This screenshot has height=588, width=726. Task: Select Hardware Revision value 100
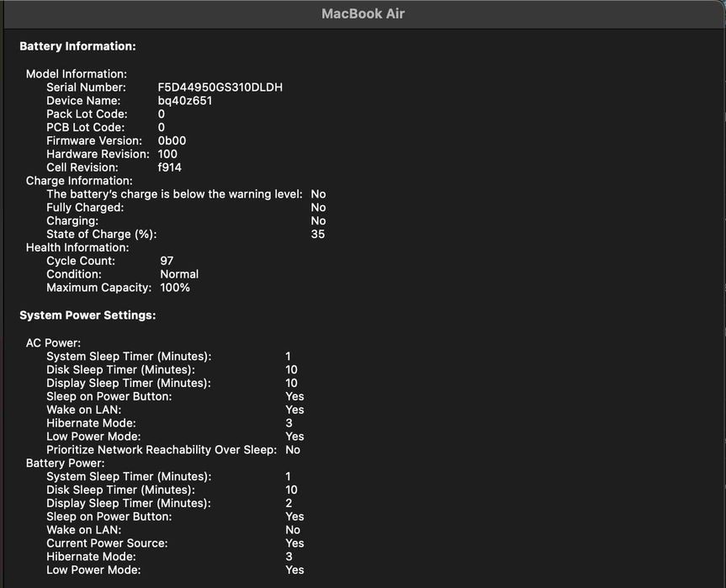167,154
